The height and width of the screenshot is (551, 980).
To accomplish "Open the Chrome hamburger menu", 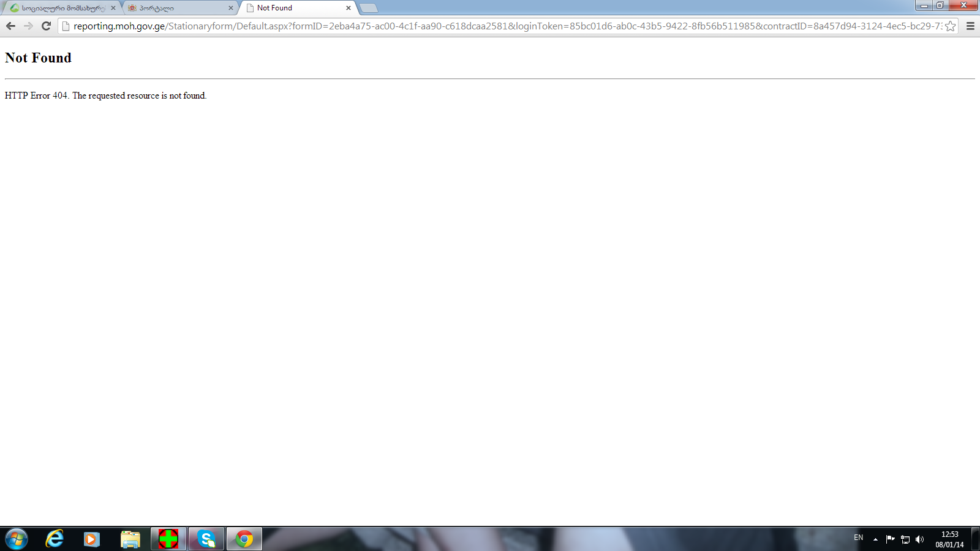I will [970, 26].
